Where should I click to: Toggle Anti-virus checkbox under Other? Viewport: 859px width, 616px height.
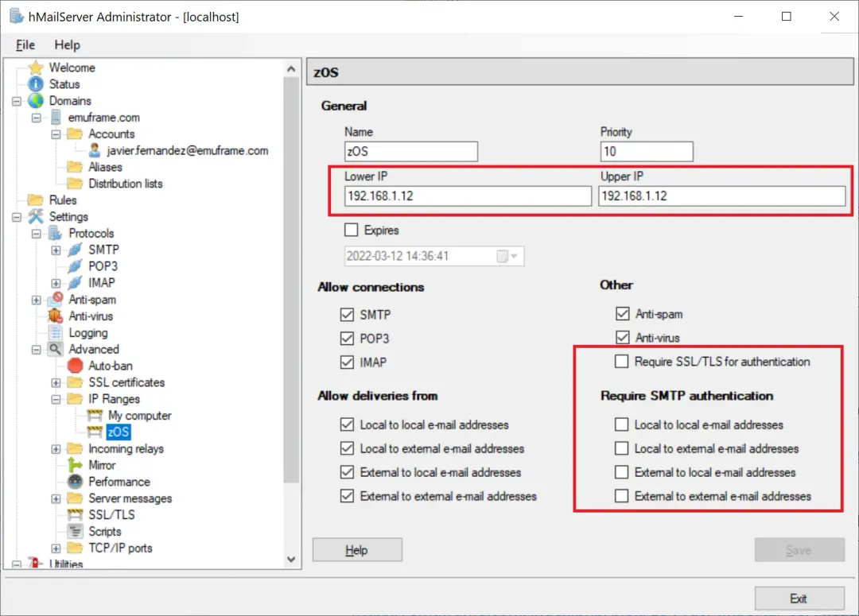[x=622, y=337]
